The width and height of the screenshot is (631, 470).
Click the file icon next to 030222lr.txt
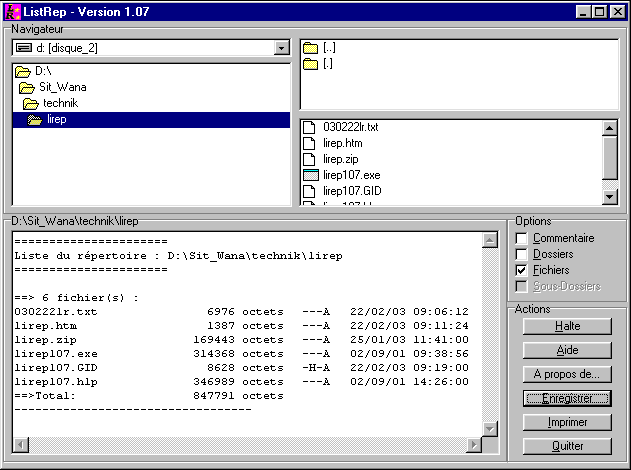[309, 127]
